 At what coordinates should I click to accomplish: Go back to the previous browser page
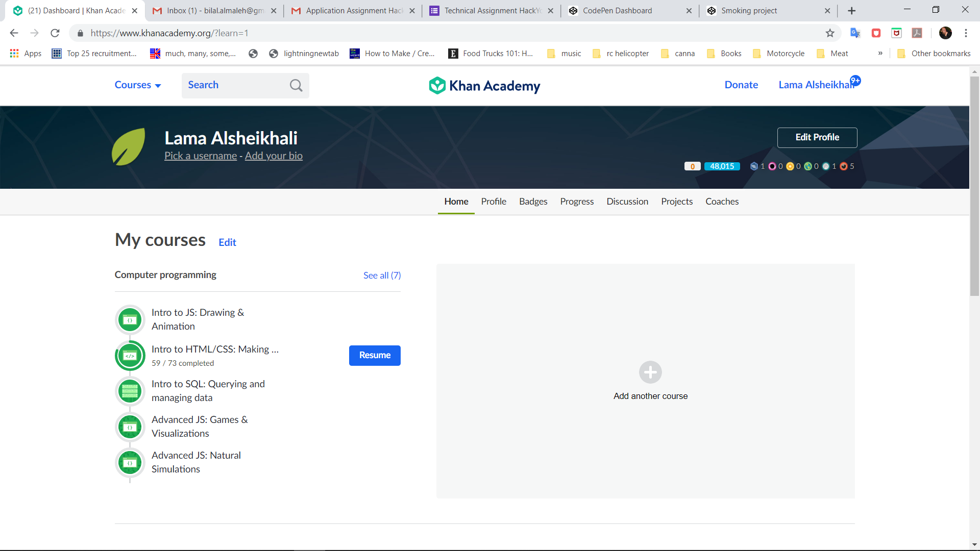(14, 33)
